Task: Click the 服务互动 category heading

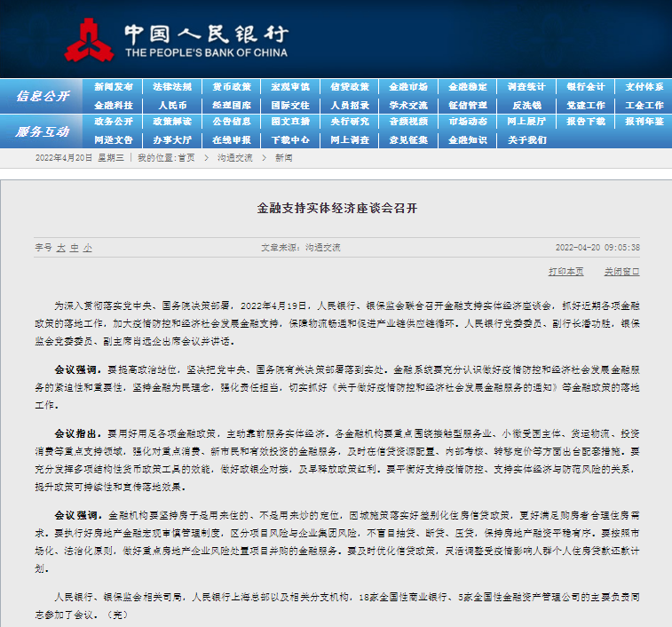Action: (x=43, y=131)
